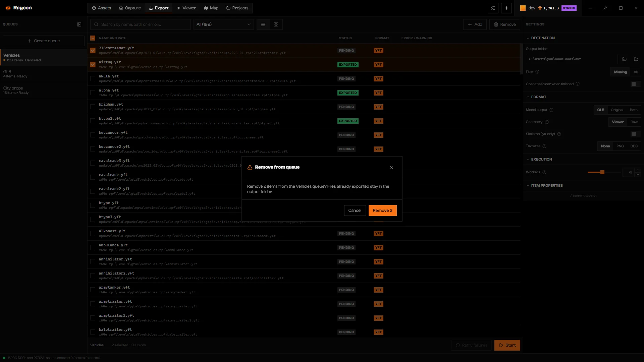Click the Start export button

coord(507,345)
